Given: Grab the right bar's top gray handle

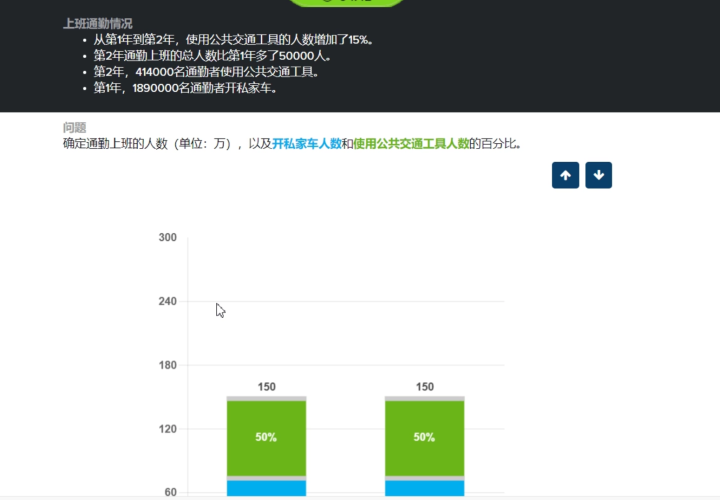Looking at the screenshot, I should 424,398.
